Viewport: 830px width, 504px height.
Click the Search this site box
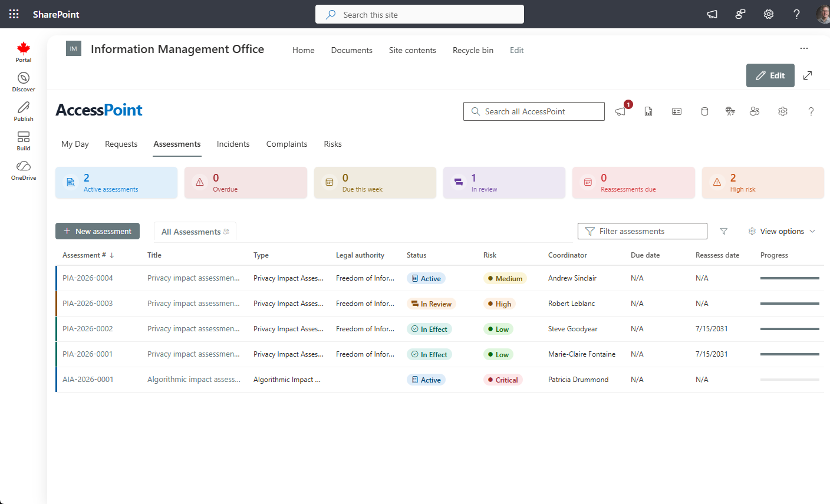[x=420, y=14]
